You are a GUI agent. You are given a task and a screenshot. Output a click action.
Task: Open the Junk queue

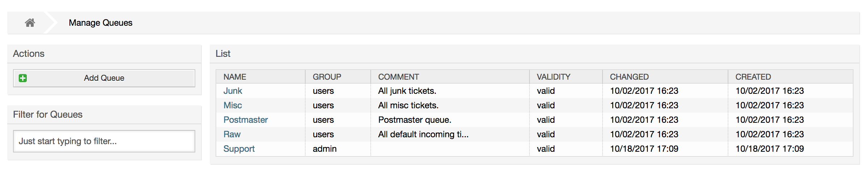pyautogui.click(x=233, y=91)
